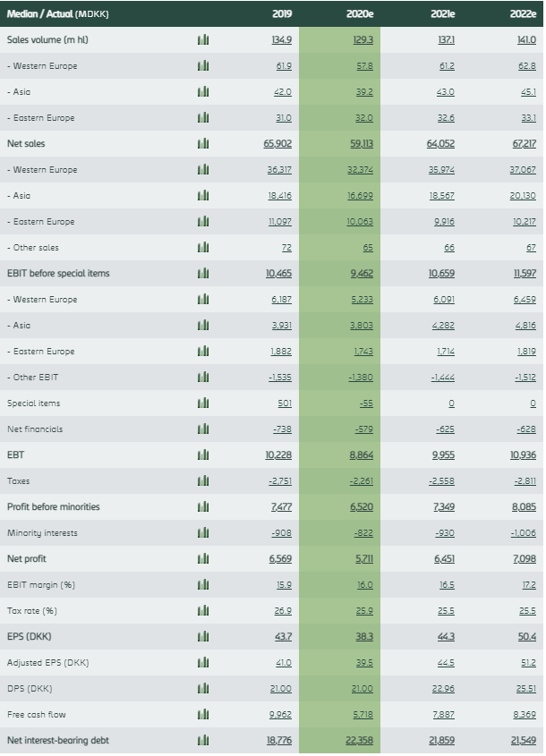546x756 pixels.
Task: Click the 2022e column header
Action: [522, 14]
